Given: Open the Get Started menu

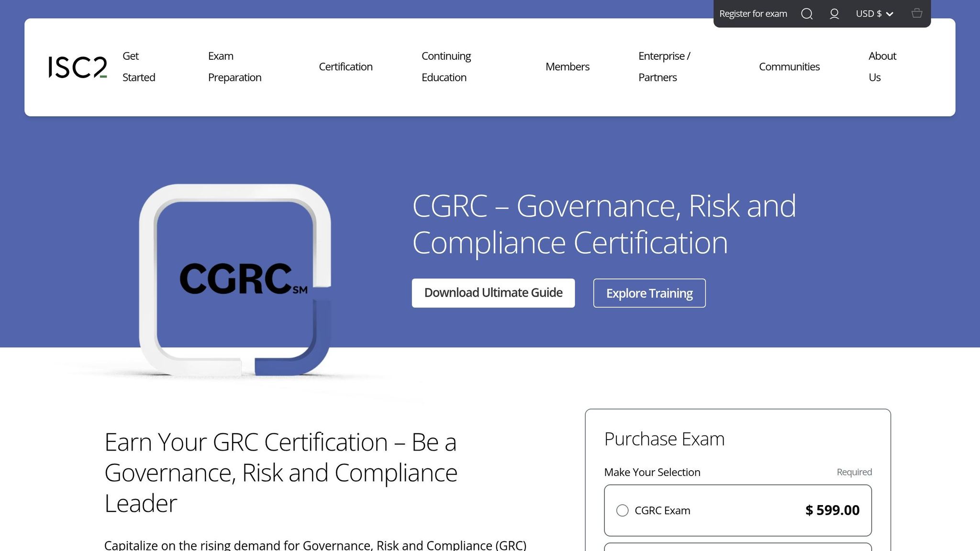Looking at the screenshot, I should (x=138, y=66).
